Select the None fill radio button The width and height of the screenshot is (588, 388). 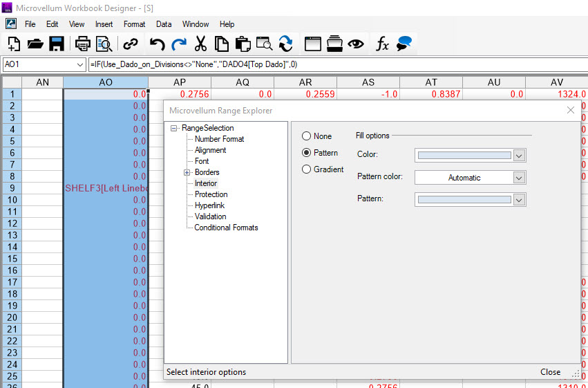coord(307,136)
